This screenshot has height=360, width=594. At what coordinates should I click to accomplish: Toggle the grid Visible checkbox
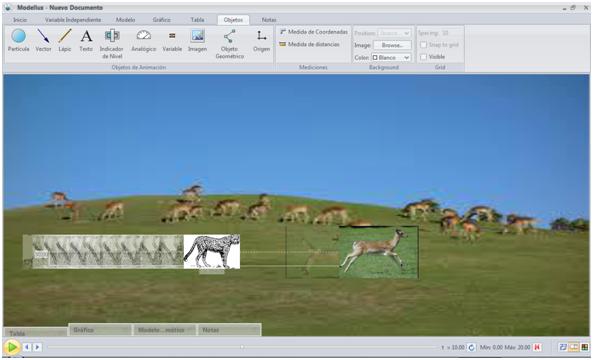424,57
